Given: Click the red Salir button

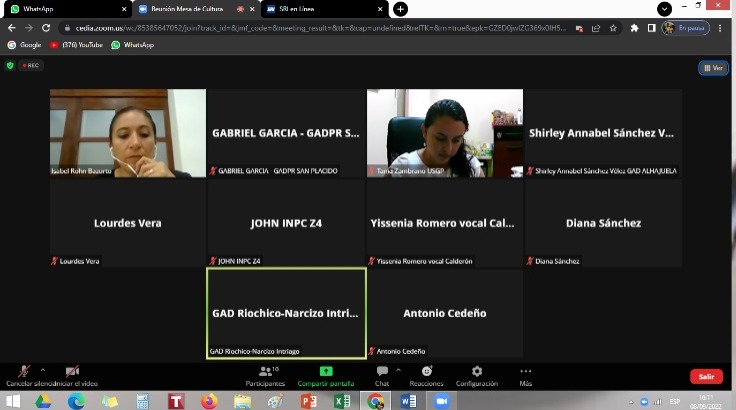Looking at the screenshot, I should coord(706,376).
